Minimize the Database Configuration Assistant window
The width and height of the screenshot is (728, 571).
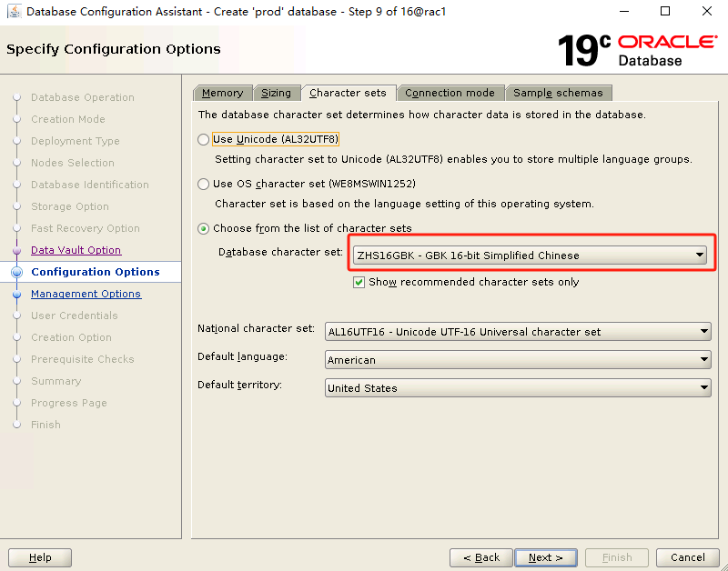click(623, 11)
